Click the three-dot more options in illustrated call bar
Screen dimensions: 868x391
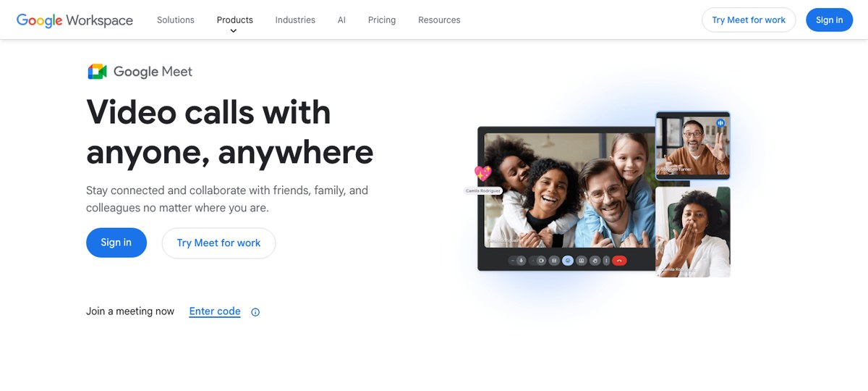[x=606, y=261]
